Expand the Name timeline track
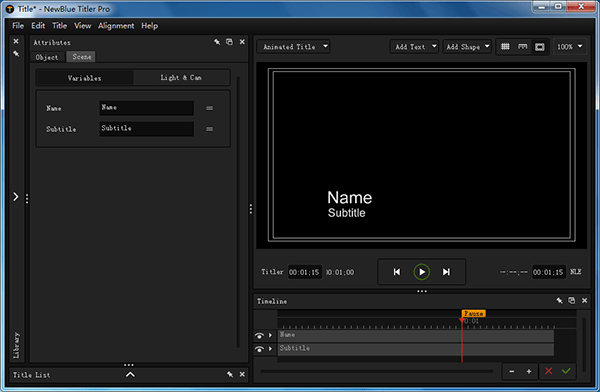Screen dimensions: 600x392 [x=271, y=335]
